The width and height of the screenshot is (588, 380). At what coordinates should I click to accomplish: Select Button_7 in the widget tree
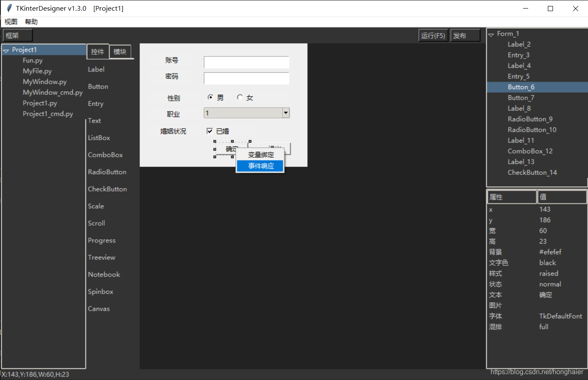[x=521, y=98]
